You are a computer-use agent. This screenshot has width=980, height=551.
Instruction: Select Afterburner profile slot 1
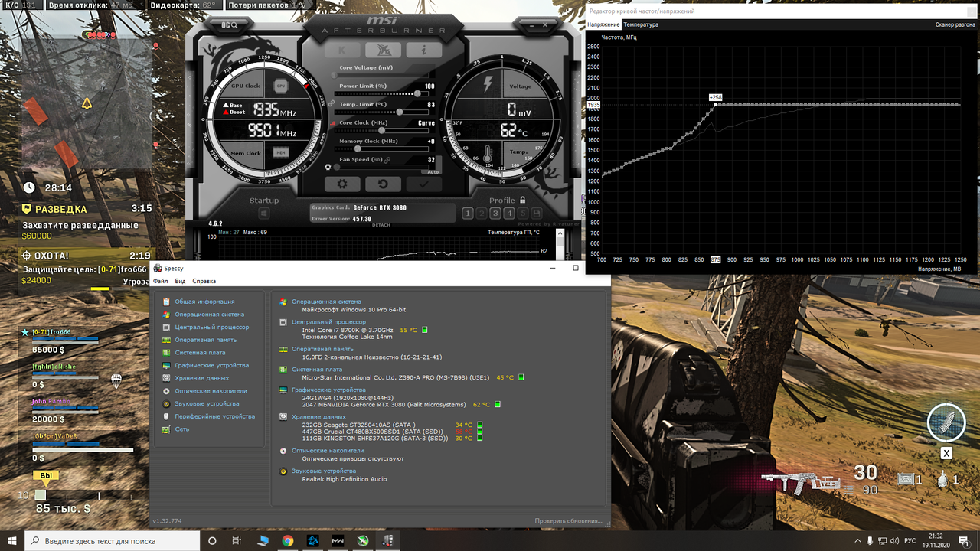[x=467, y=214]
